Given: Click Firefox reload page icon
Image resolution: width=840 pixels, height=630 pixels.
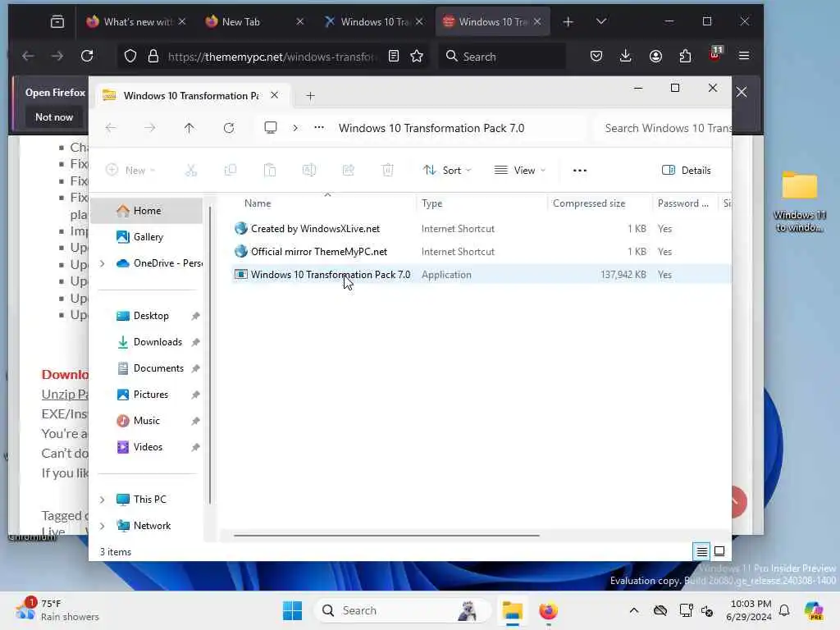Looking at the screenshot, I should click(x=87, y=56).
